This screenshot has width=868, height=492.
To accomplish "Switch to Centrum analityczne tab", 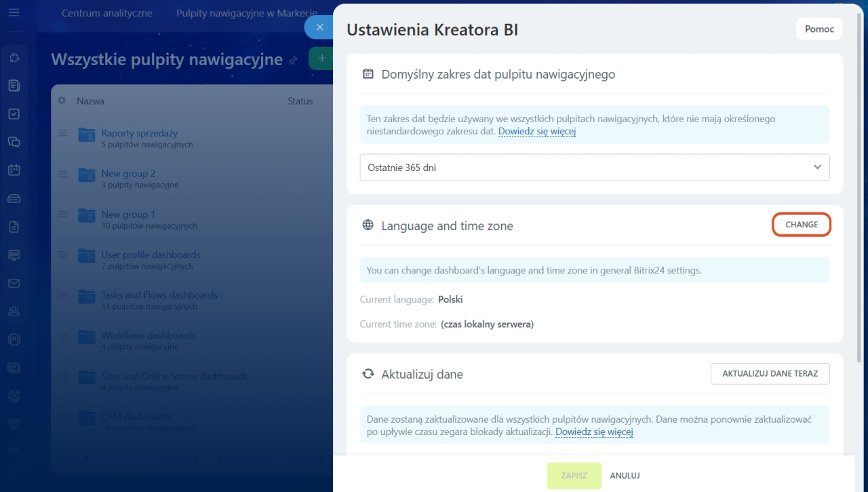I will (x=107, y=13).
